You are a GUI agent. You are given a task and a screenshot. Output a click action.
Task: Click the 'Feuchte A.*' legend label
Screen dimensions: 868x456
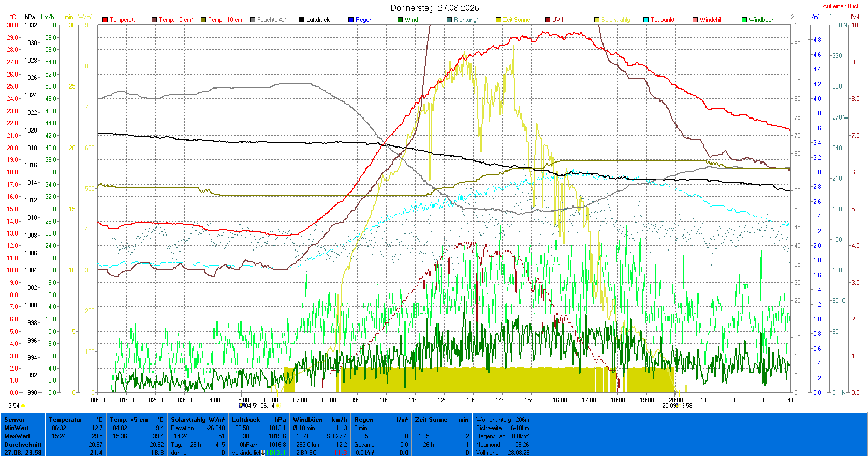click(x=272, y=20)
